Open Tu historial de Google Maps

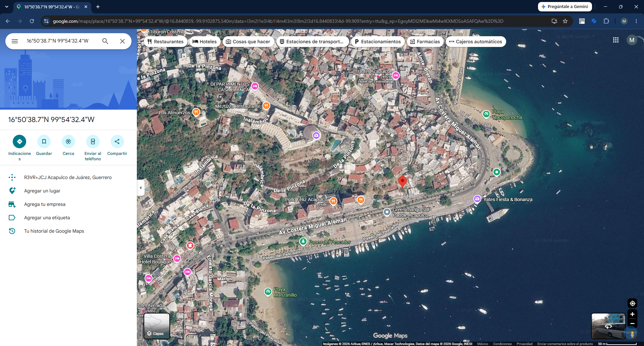coord(68,231)
